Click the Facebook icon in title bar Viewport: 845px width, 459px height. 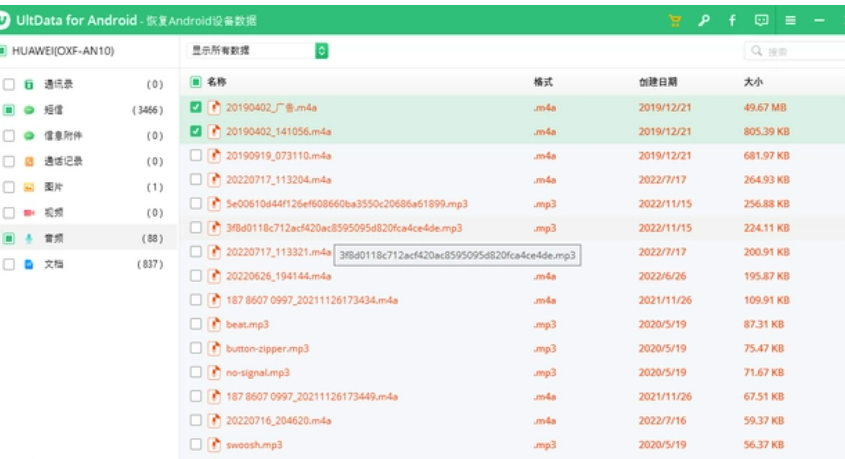click(732, 20)
